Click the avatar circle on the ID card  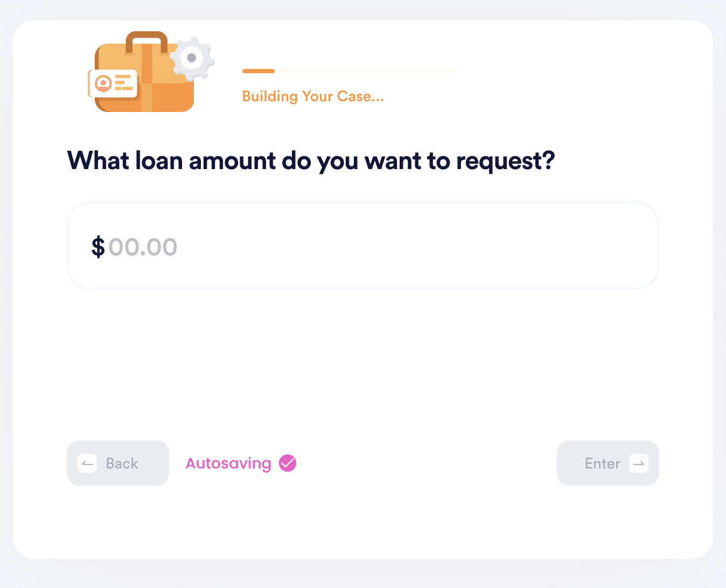103,83
